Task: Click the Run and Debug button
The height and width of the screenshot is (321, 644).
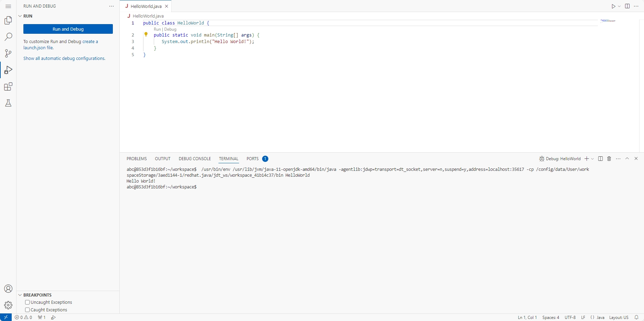Action: pyautogui.click(x=68, y=29)
